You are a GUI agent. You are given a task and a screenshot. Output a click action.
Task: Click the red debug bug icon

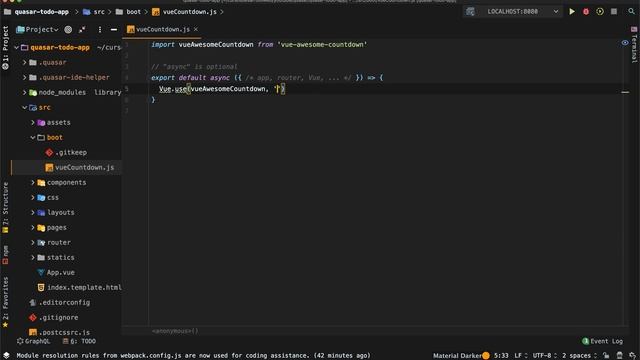tap(586, 12)
